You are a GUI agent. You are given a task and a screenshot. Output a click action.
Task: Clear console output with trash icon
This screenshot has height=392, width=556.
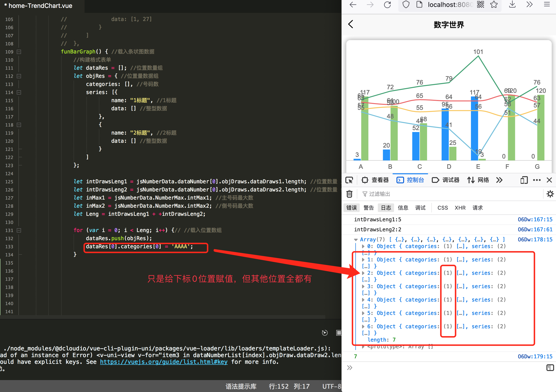click(349, 194)
